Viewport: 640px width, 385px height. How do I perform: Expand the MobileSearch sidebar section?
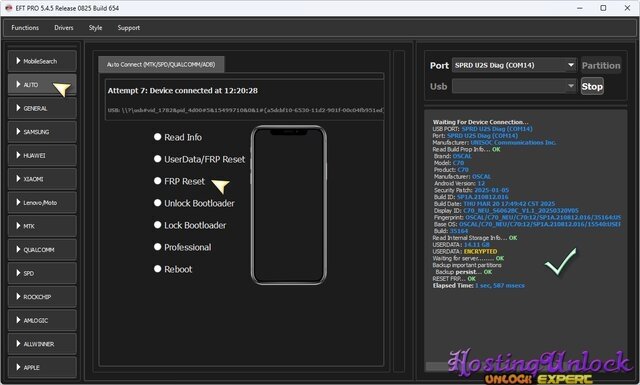pyautogui.click(x=42, y=61)
